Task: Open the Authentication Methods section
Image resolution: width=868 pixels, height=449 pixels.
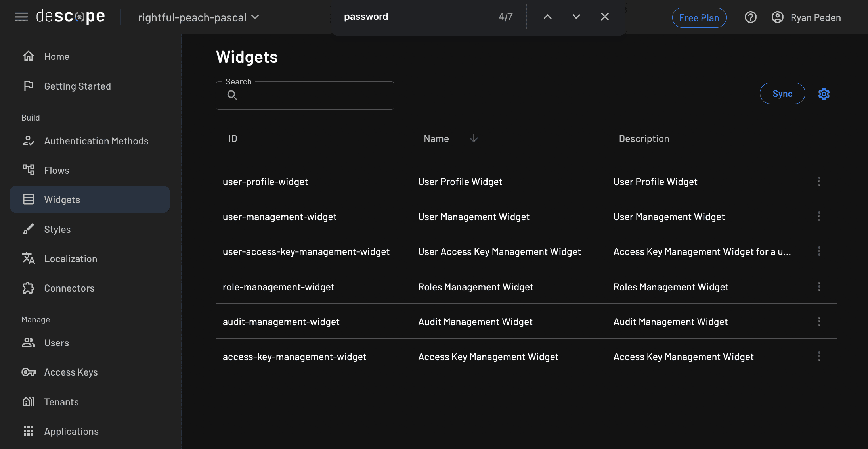Action: coord(96,141)
